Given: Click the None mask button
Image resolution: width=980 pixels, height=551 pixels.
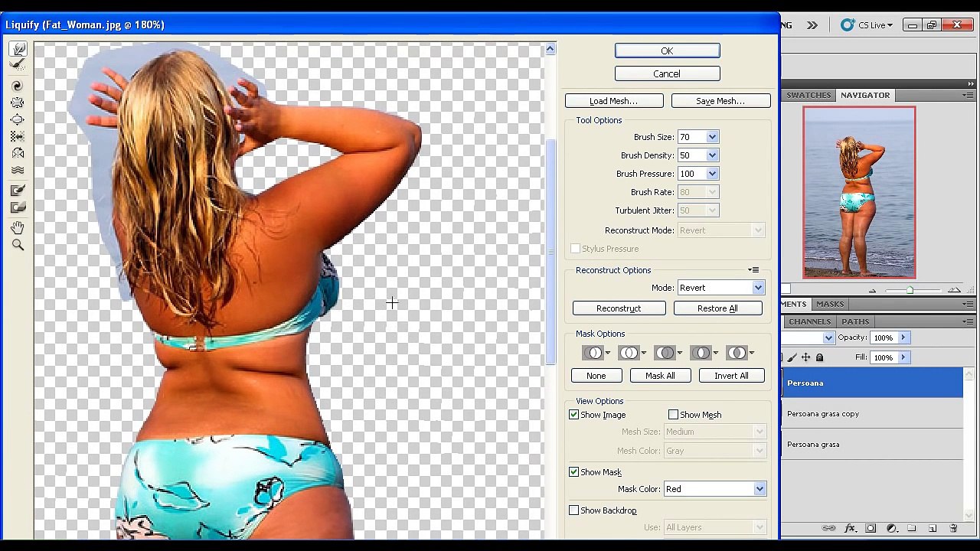Looking at the screenshot, I should (x=596, y=376).
